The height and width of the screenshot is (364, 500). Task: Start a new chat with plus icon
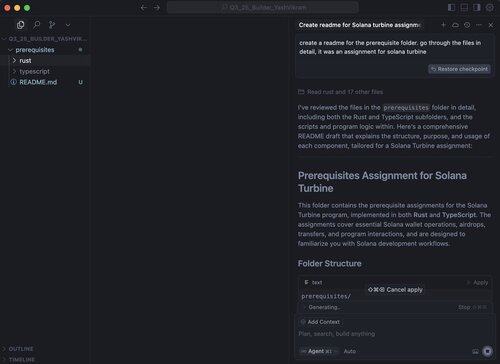point(443,25)
